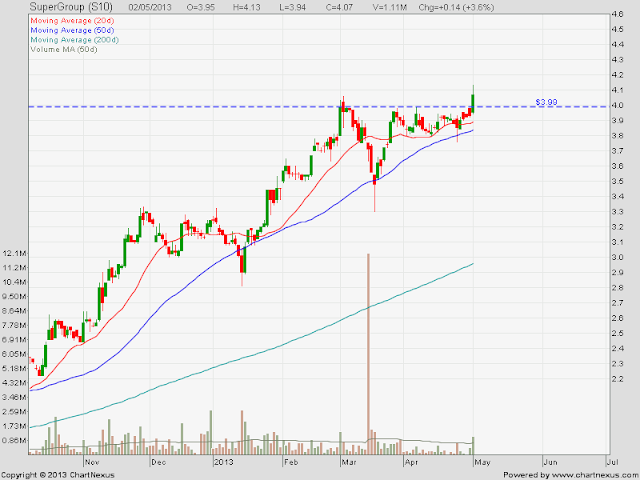
Task: Click the tall mid-March volume spike bar
Action: [368, 354]
